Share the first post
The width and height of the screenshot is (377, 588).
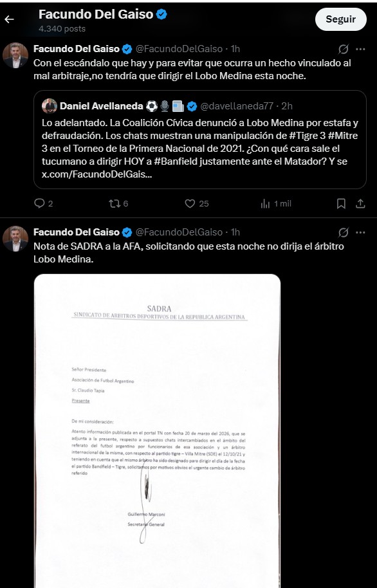point(360,204)
